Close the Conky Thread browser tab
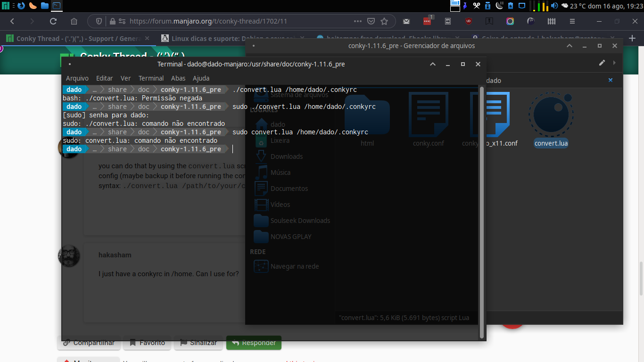Screen dimensions: 644x362 click(x=147, y=39)
